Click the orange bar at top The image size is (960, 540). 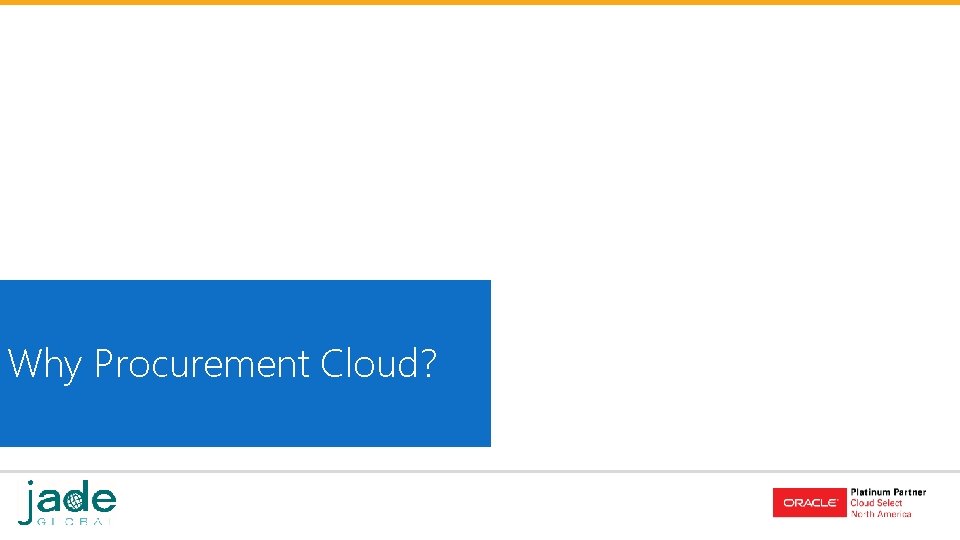(480, 2)
